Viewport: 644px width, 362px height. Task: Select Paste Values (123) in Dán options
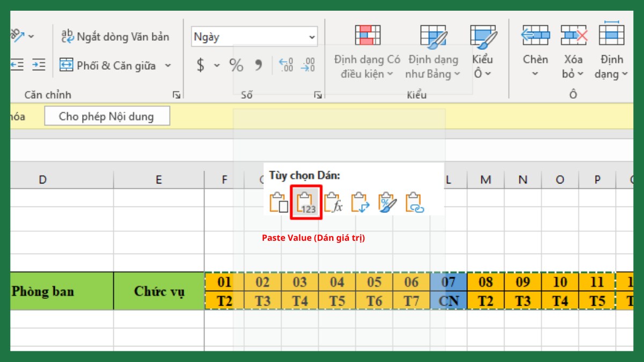click(x=305, y=202)
